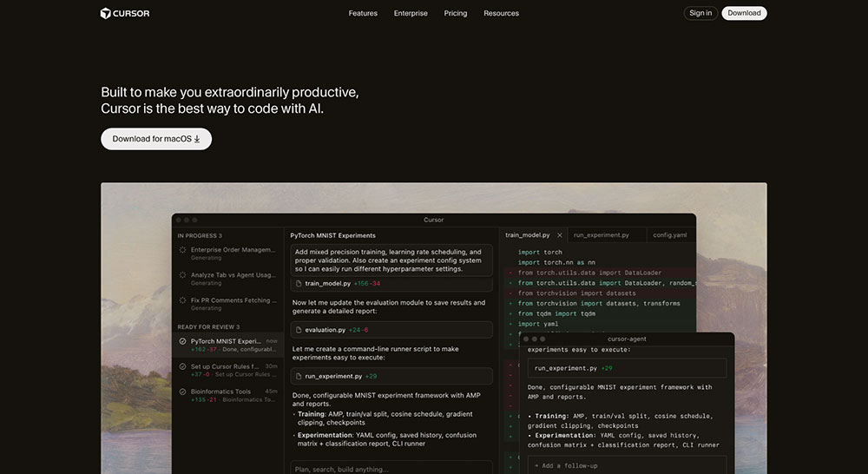Open the Features menu
868x474 pixels.
[363, 13]
